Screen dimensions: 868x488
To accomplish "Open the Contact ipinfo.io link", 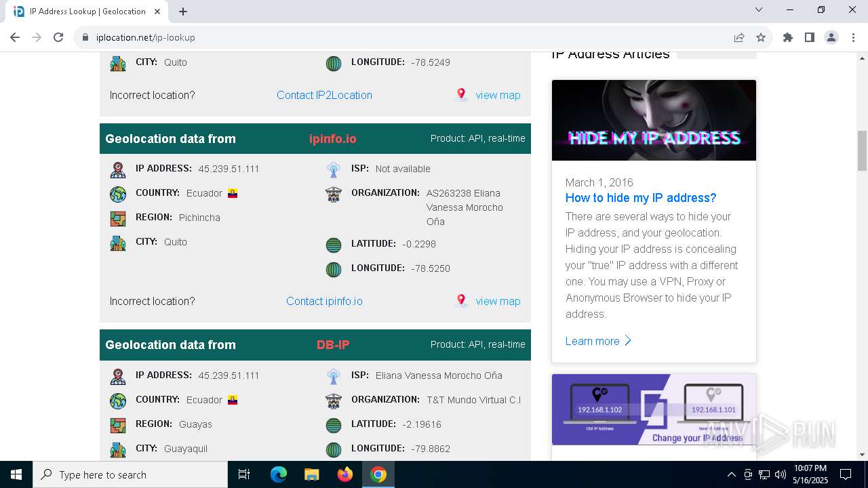I will 324,301.
